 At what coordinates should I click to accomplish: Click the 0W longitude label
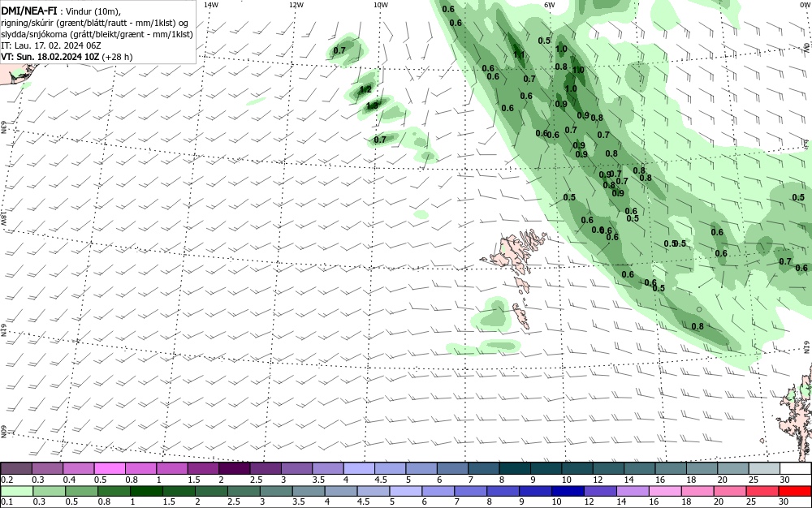(x=804, y=5)
